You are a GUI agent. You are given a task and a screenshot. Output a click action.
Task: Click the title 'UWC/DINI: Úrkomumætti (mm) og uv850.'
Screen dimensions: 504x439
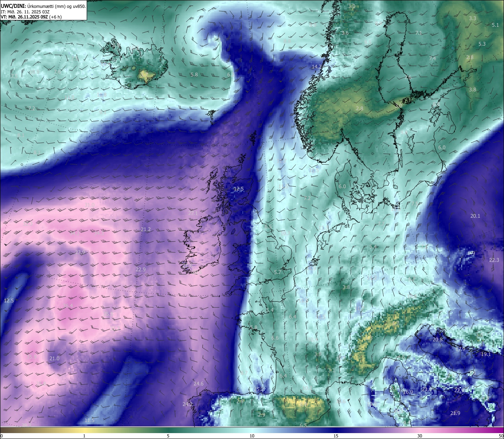pyautogui.click(x=43, y=6)
